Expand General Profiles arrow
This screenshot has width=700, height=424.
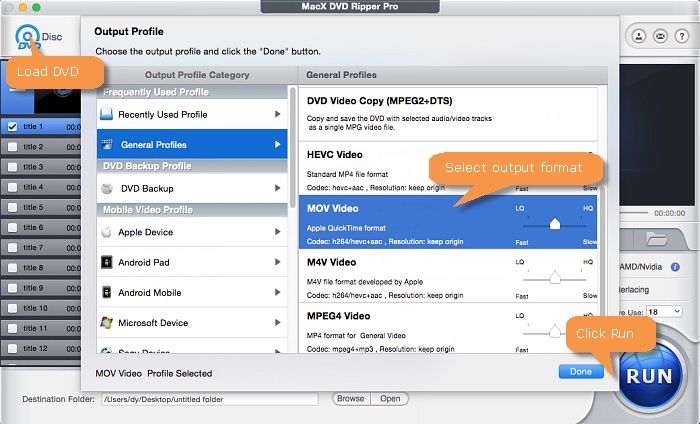(277, 144)
